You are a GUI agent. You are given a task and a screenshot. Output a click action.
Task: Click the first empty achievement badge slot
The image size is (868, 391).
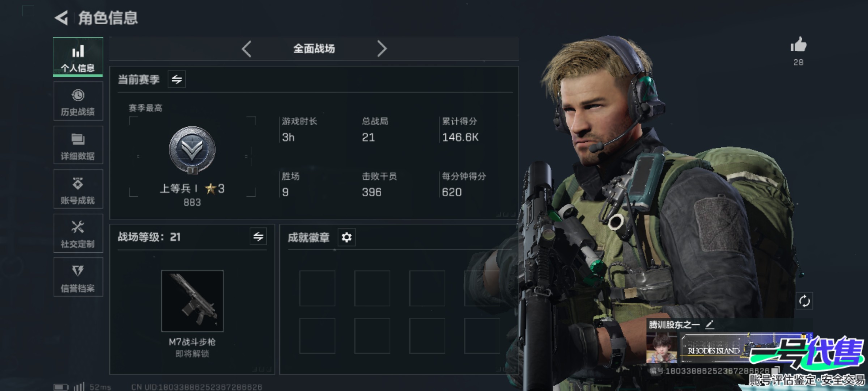tap(317, 289)
